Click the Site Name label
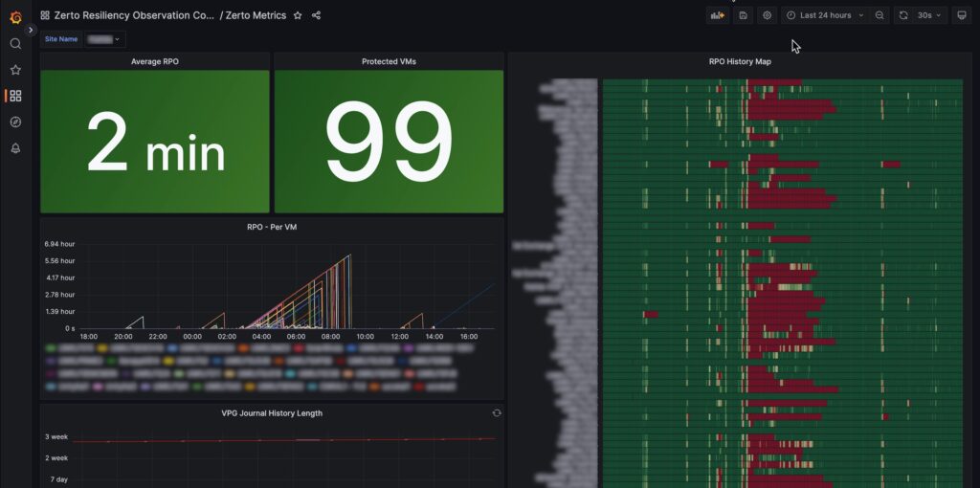 [61, 39]
